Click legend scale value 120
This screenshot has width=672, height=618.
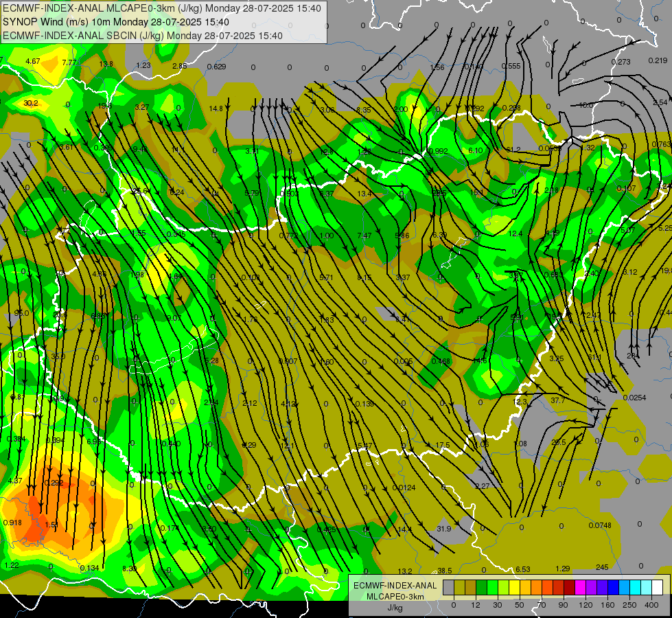pos(586,605)
